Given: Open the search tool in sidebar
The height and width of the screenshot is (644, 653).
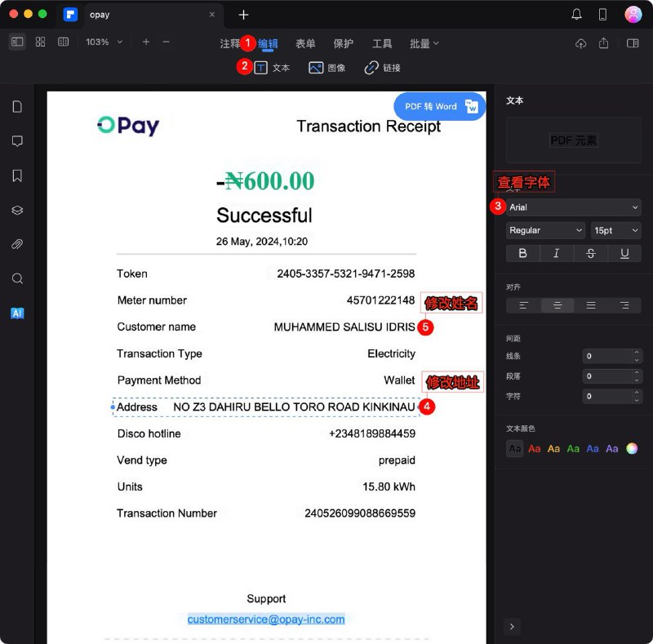Looking at the screenshot, I should pos(17,278).
